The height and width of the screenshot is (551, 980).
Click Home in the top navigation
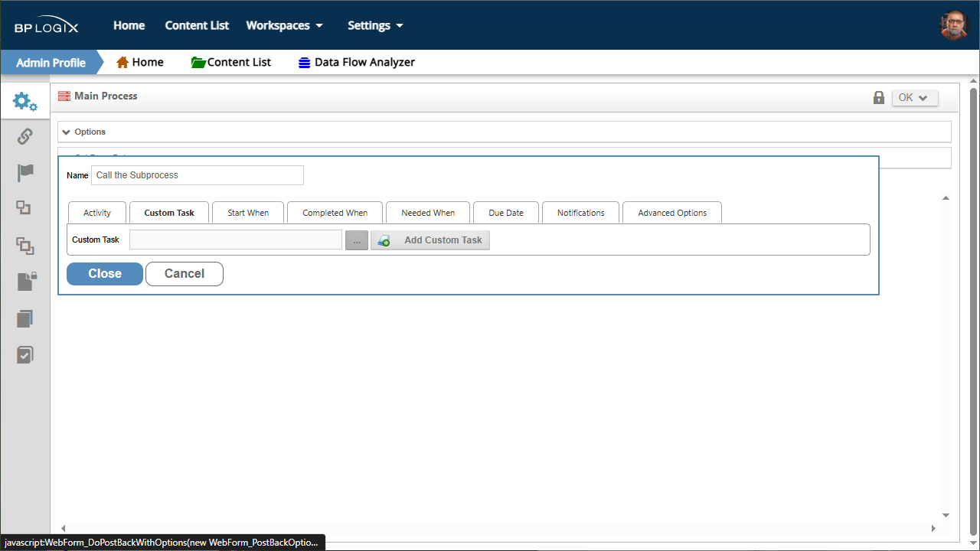pyautogui.click(x=129, y=25)
